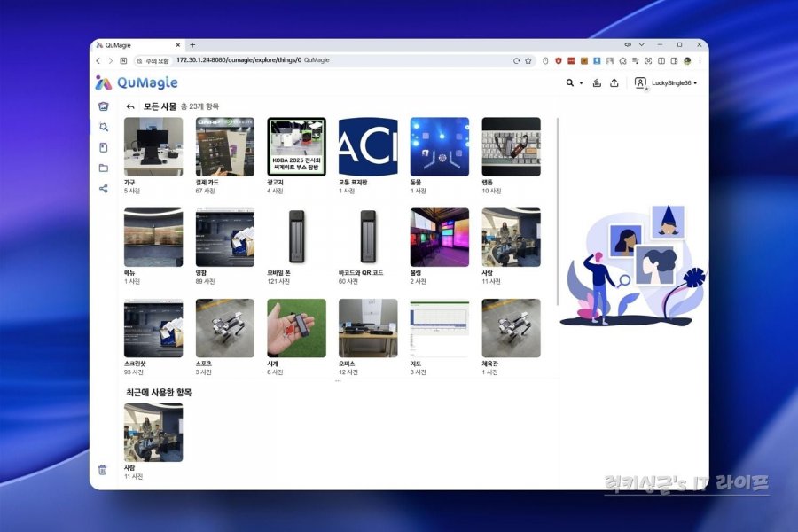Open the 오피스 category thumbnail

[368, 328]
